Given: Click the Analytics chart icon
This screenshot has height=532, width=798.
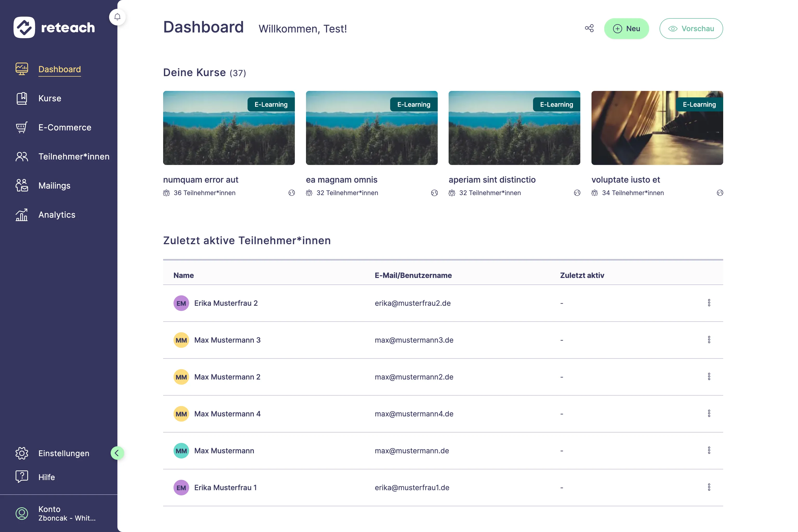Looking at the screenshot, I should pyautogui.click(x=22, y=215).
